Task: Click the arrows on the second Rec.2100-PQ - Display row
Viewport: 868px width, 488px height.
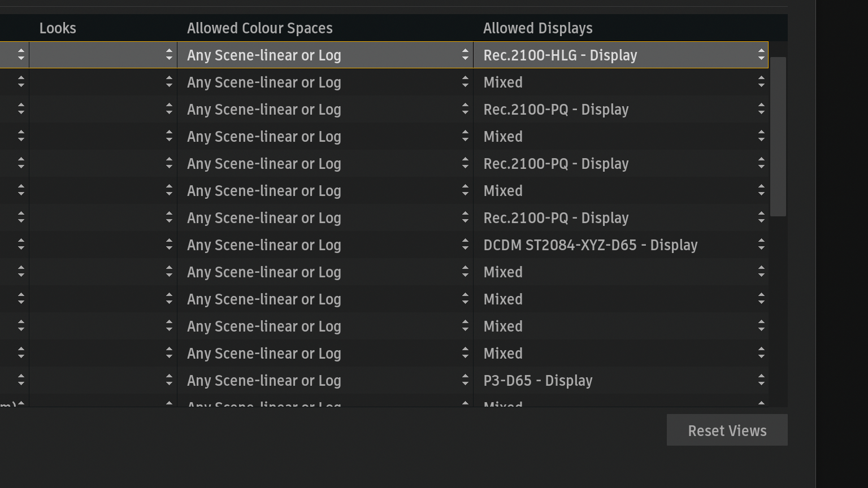Action: point(761,163)
